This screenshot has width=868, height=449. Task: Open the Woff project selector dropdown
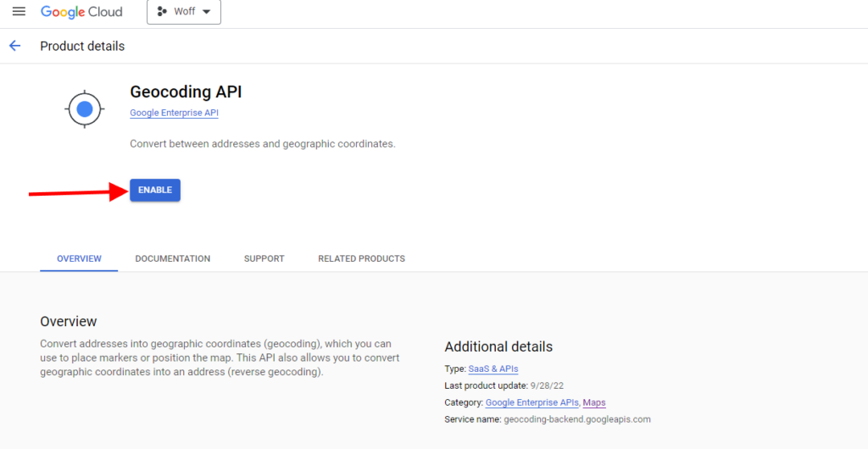tap(184, 12)
